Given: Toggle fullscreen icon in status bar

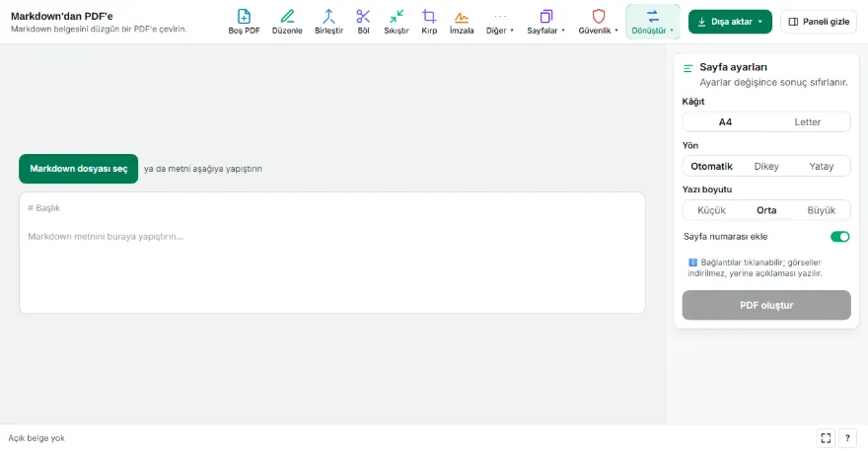Looking at the screenshot, I should (x=826, y=438).
